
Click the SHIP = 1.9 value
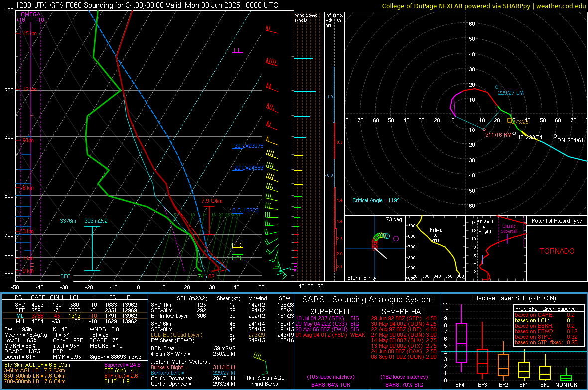coord(117,381)
